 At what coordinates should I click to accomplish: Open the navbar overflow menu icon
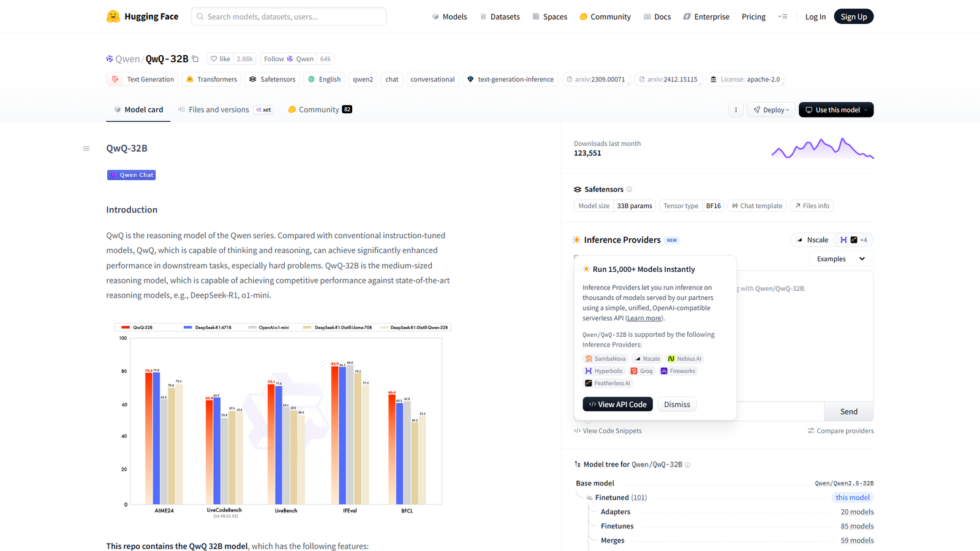pos(782,17)
